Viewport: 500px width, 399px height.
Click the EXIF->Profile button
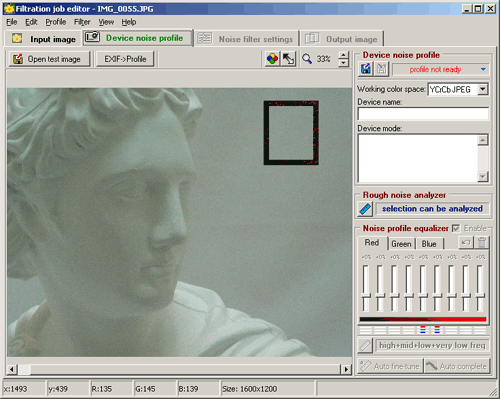pyautogui.click(x=125, y=59)
